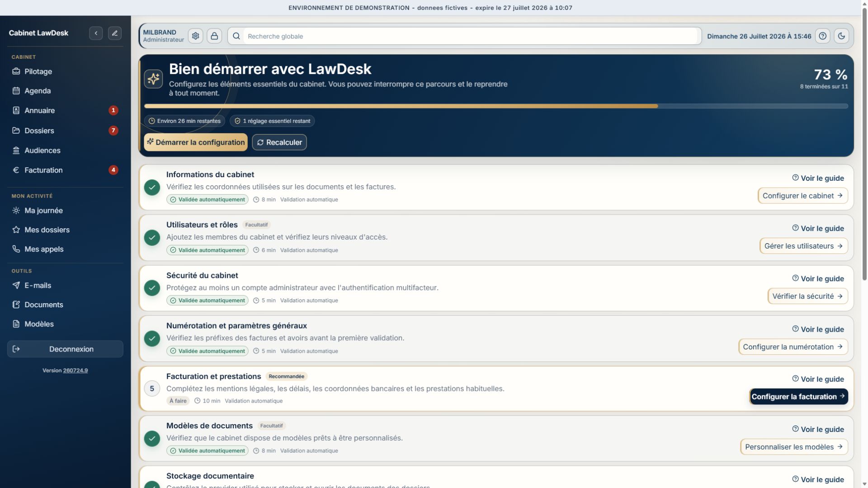Click Gérer les utilisateurs button

[803, 246]
